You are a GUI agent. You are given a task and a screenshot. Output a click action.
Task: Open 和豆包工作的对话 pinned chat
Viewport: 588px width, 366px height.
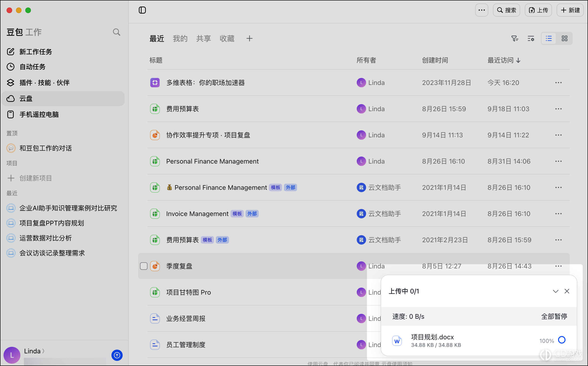tap(63, 148)
